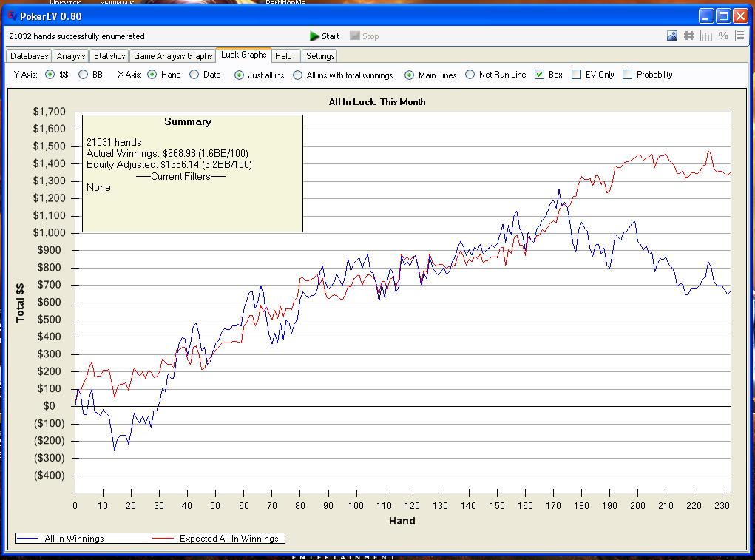Tick the Probability checkbox
The height and width of the screenshot is (560, 755).
(x=628, y=75)
